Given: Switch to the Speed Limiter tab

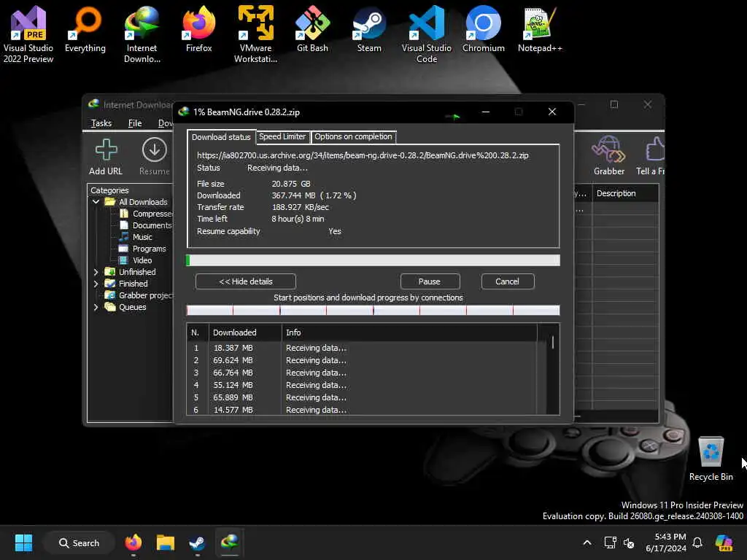Looking at the screenshot, I should point(282,136).
